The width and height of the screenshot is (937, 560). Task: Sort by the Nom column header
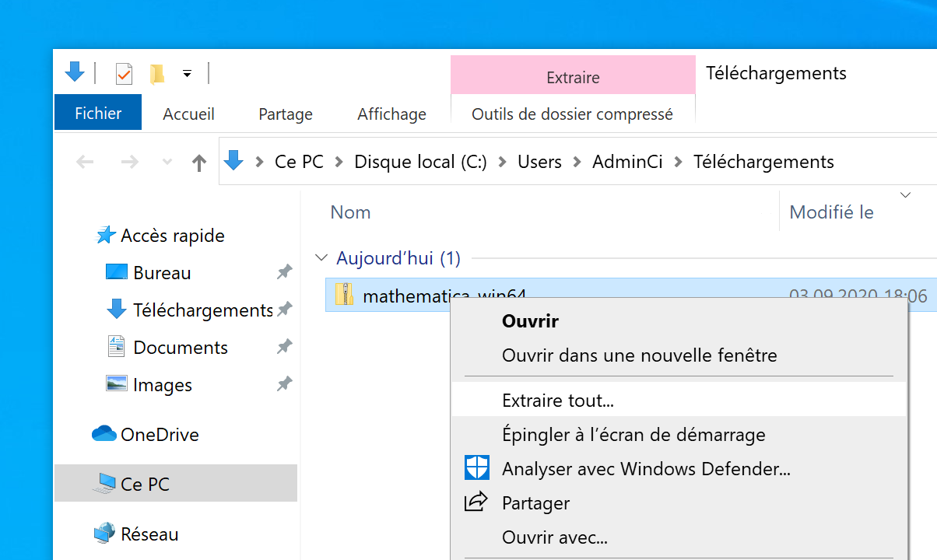tap(350, 212)
